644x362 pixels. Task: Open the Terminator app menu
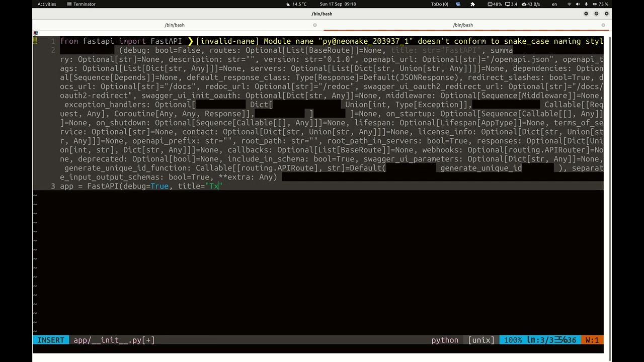[x=81, y=4]
